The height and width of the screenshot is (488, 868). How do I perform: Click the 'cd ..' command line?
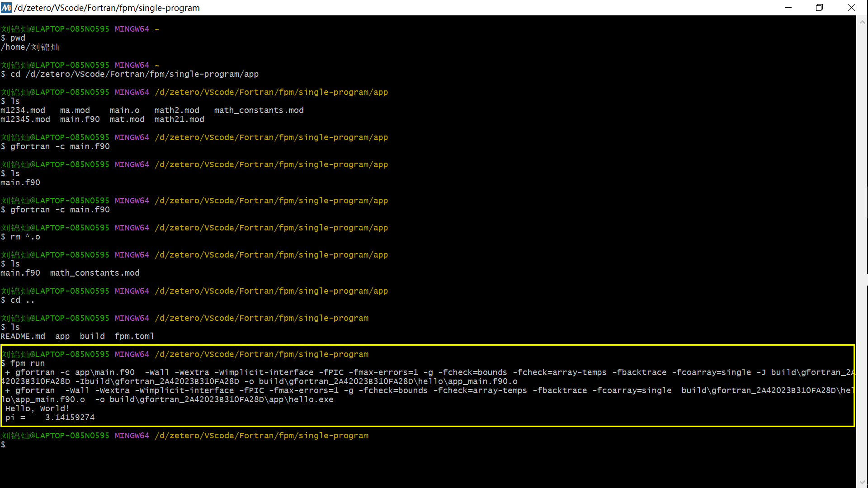[x=22, y=300]
